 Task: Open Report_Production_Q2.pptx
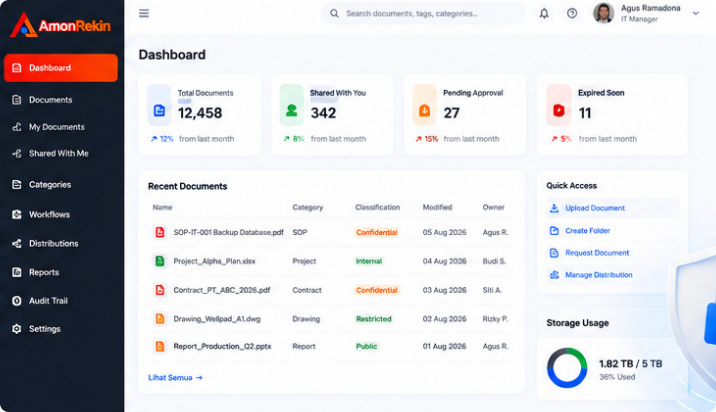222,346
